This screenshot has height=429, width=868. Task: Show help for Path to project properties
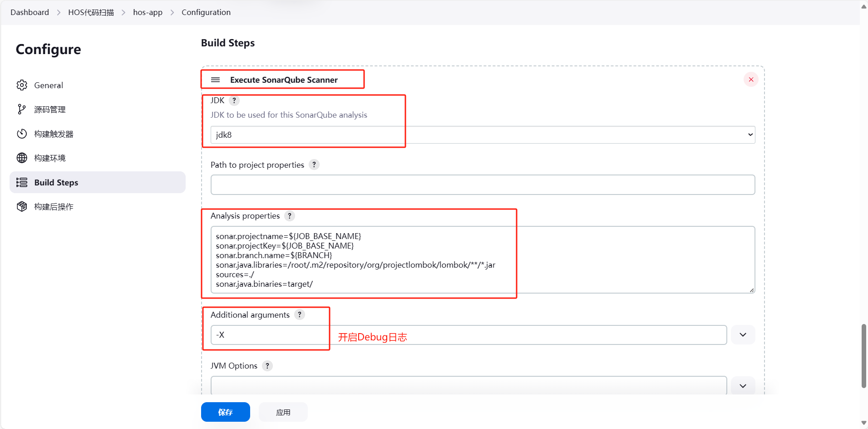pos(314,165)
